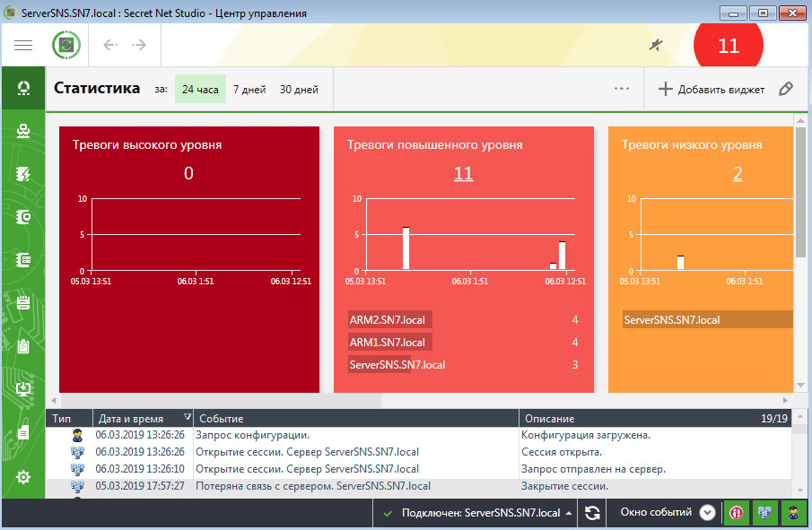Open the computers sidebar icon below dashboard

pyautogui.click(x=23, y=131)
